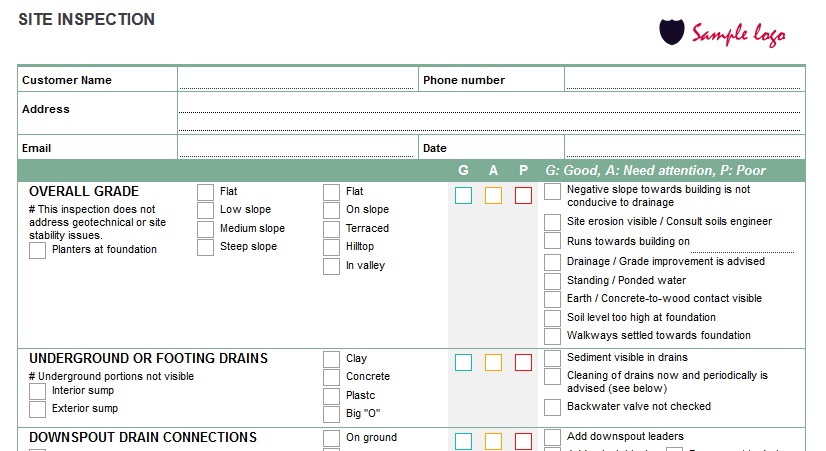Image resolution: width=826 pixels, height=451 pixels.
Task: Select the Concrete drain checkbox
Action: [x=331, y=377]
